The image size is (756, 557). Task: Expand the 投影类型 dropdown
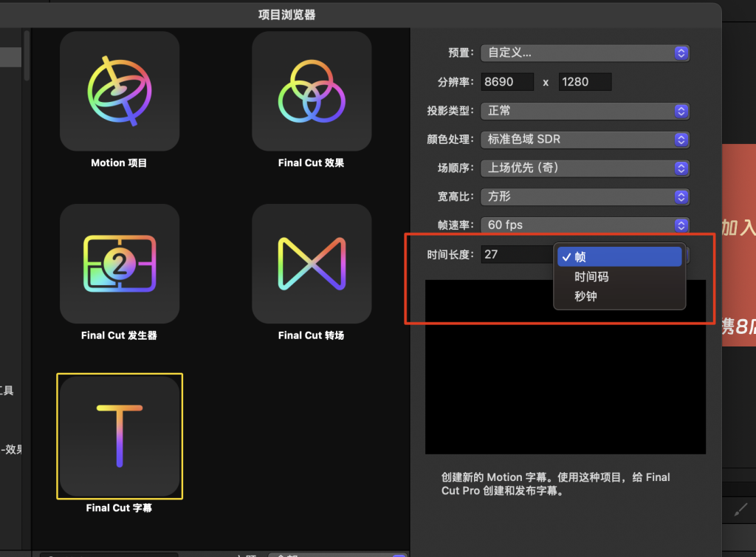pos(585,111)
